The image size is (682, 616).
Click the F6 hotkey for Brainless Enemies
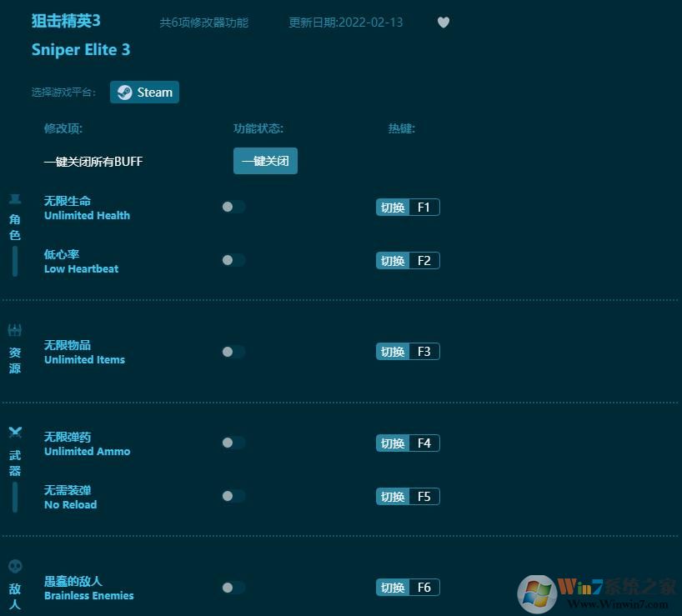click(x=424, y=587)
